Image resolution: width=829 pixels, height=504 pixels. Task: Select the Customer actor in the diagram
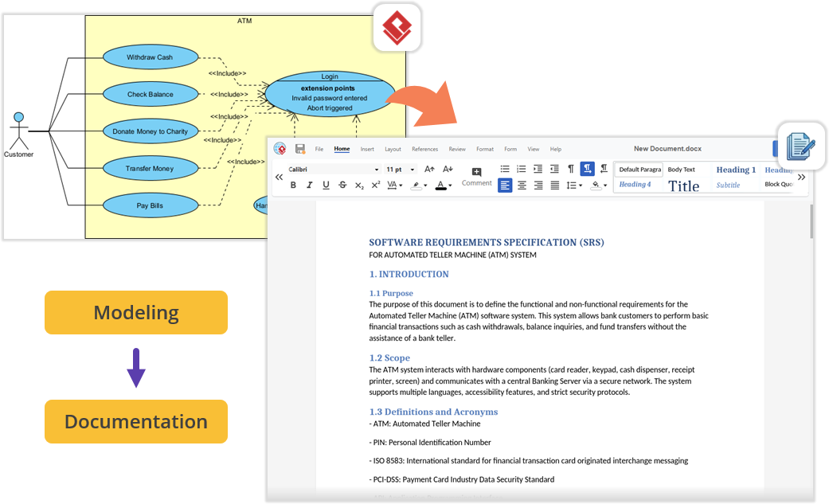tap(19, 135)
